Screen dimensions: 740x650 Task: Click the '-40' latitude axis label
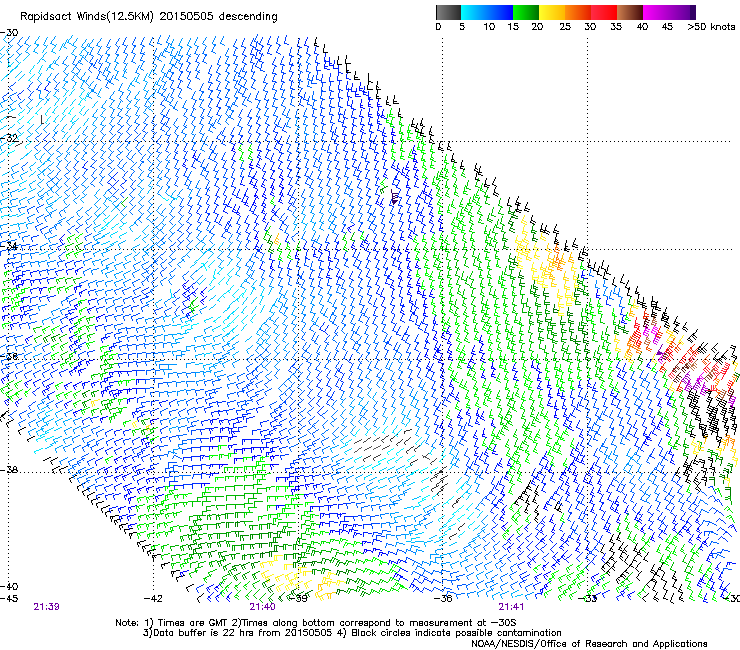[9, 586]
